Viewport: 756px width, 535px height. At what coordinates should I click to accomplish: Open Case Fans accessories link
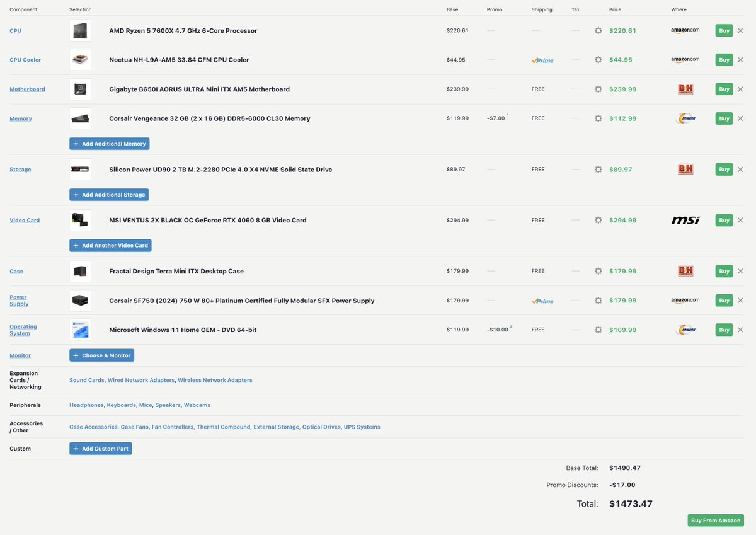coord(135,427)
